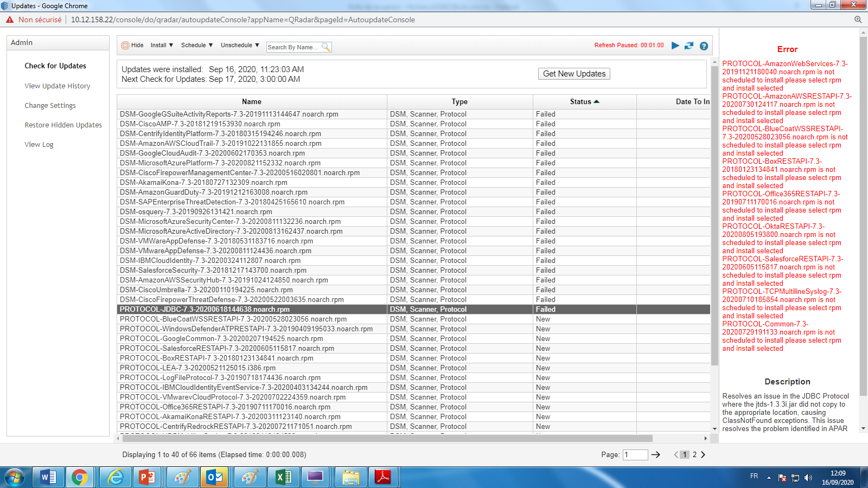This screenshot has width=868, height=488.
Task: Click the go-to-page arrow icon
Action: coord(656,455)
